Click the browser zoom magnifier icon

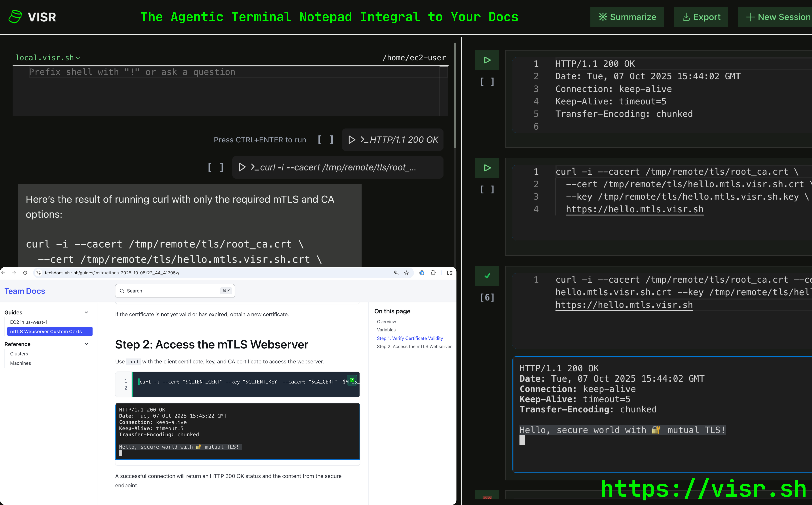(396, 273)
